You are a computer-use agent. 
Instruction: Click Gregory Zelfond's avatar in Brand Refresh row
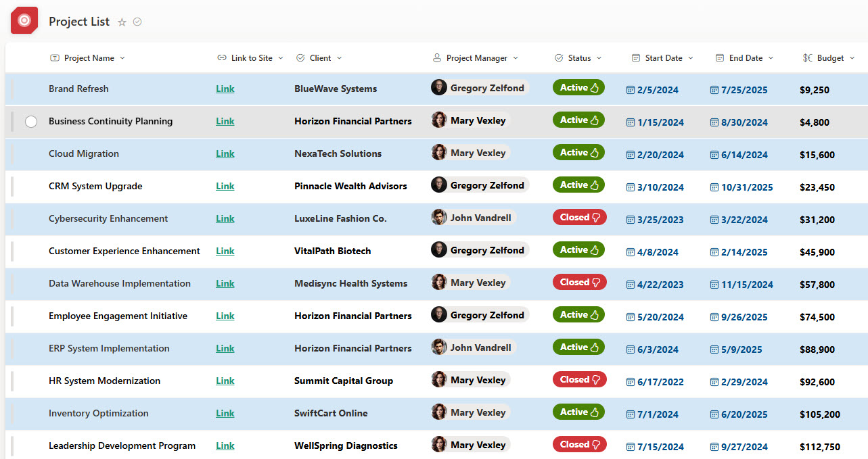click(439, 88)
